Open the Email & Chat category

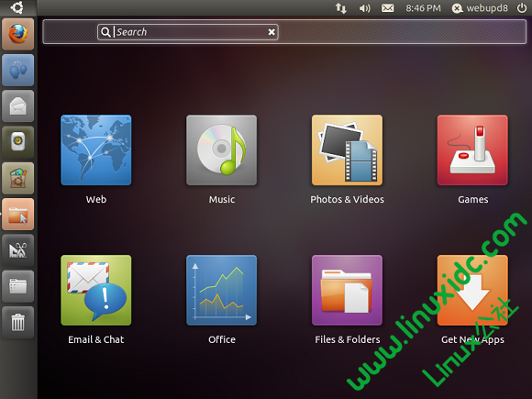(x=96, y=291)
